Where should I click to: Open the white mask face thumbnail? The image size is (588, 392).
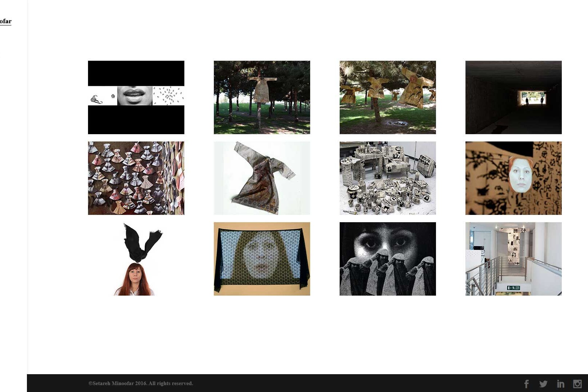point(513,178)
